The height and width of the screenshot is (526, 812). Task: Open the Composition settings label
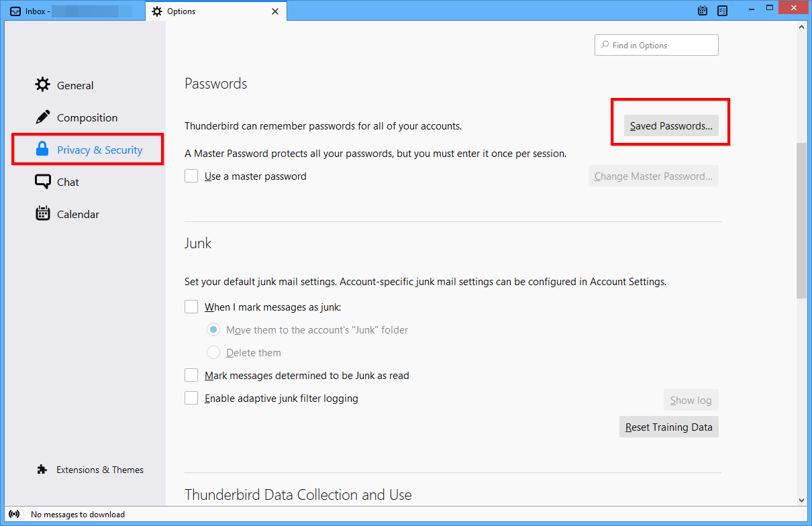tap(87, 117)
